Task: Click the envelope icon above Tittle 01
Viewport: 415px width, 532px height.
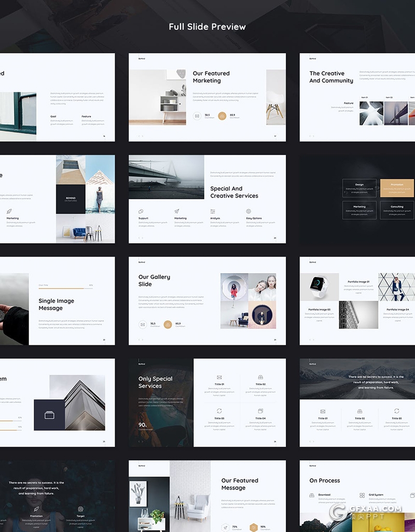Action: click(x=219, y=377)
